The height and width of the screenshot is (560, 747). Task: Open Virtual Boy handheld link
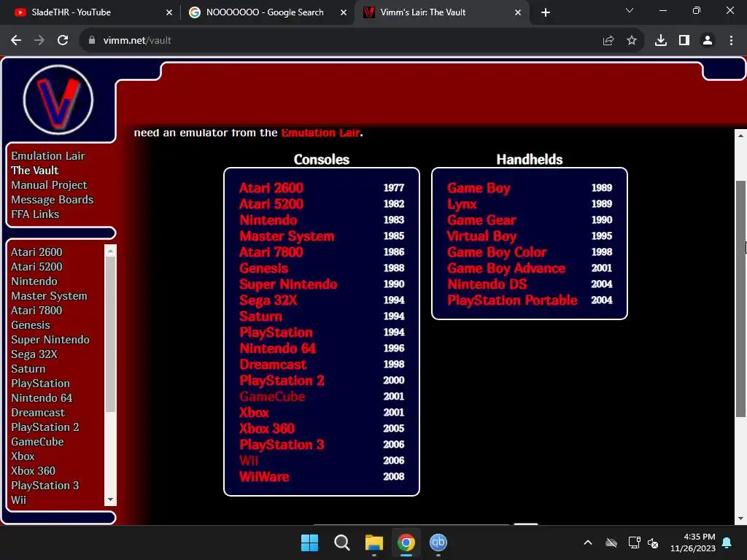click(481, 236)
